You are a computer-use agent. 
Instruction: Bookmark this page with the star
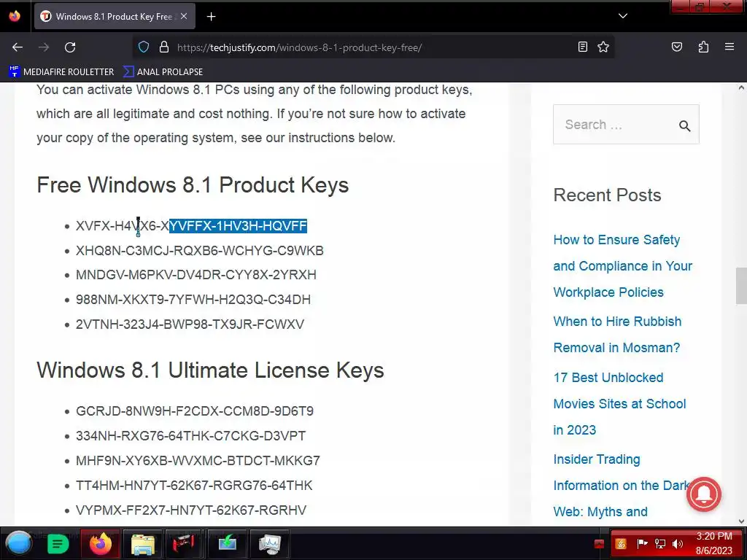pyautogui.click(x=603, y=47)
